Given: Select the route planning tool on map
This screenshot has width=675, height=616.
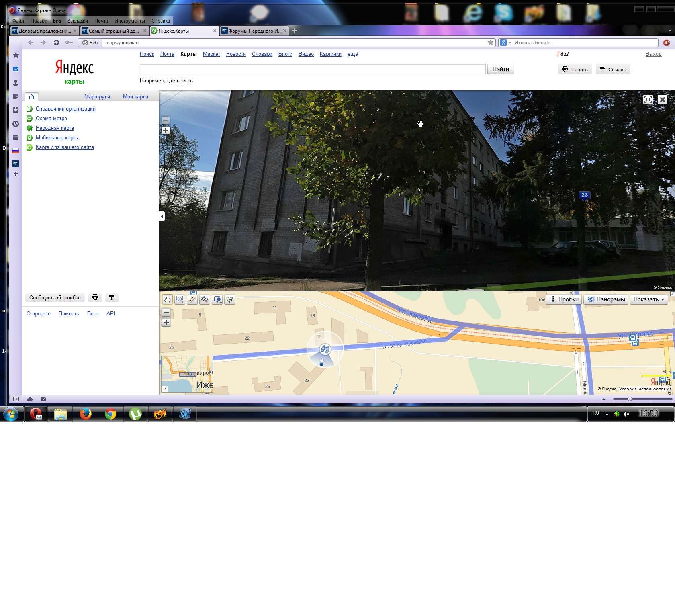Looking at the screenshot, I should point(205,299).
